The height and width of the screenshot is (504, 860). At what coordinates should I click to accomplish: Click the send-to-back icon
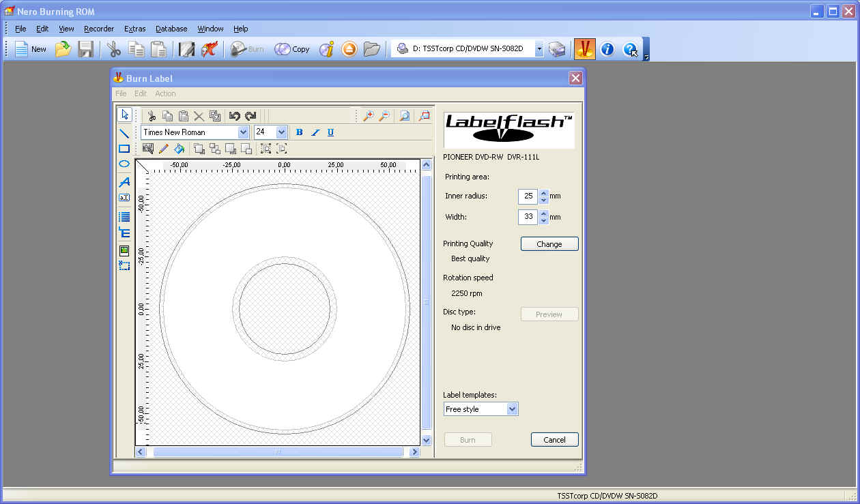click(x=215, y=149)
